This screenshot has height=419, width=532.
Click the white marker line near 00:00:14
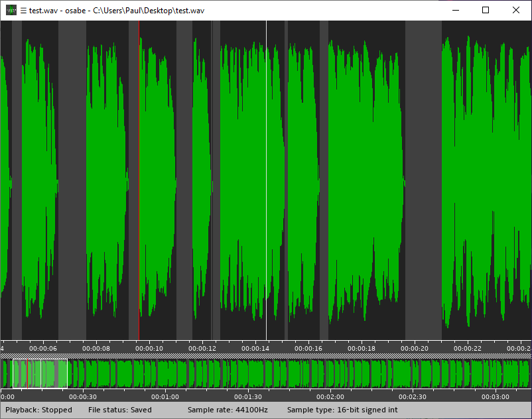pyautogui.click(x=267, y=180)
